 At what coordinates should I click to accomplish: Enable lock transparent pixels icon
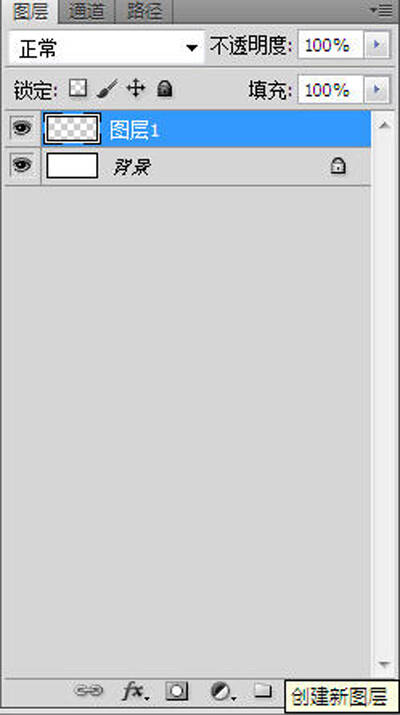[x=78, y=88]
